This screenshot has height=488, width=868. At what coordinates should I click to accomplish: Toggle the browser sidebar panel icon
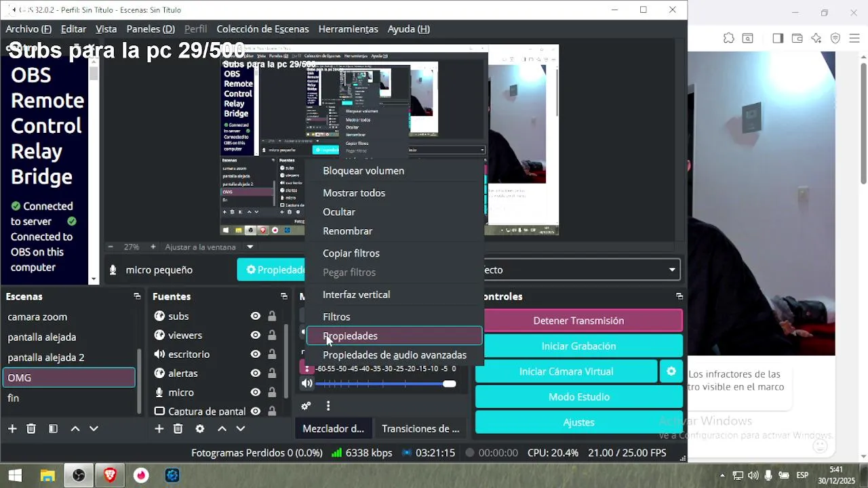(778, 38)
